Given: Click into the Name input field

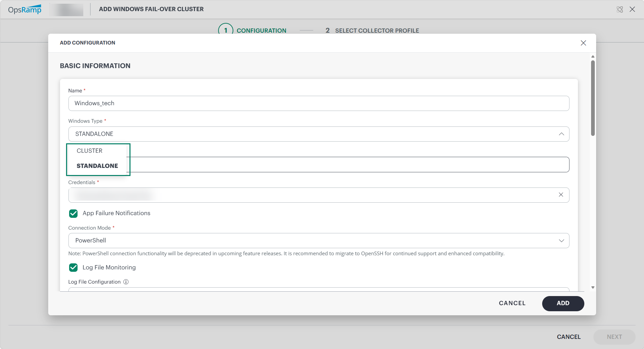Looking at the screenshot, I should (x=319, y=103).
